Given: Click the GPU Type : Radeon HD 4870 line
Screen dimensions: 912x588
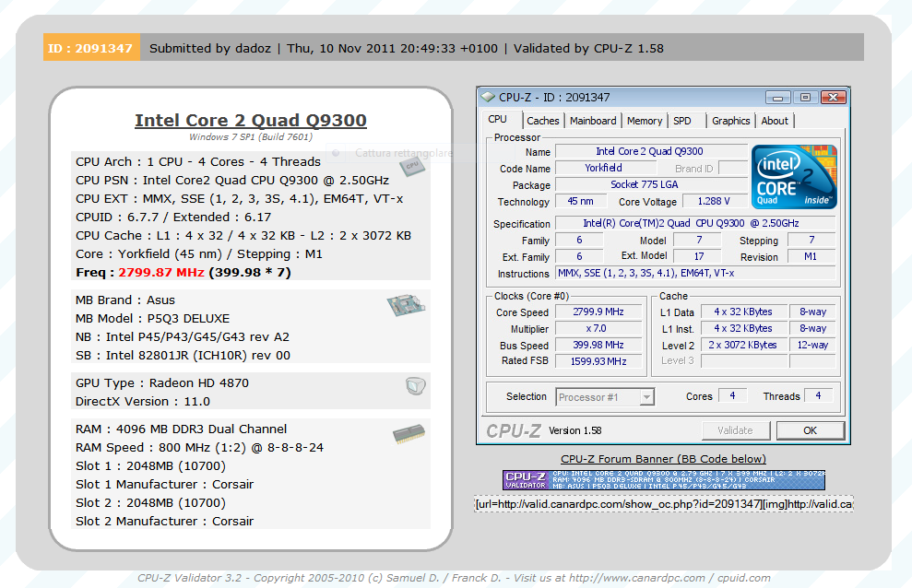Looking at the screenshot, I should click(x=161, y=382).
